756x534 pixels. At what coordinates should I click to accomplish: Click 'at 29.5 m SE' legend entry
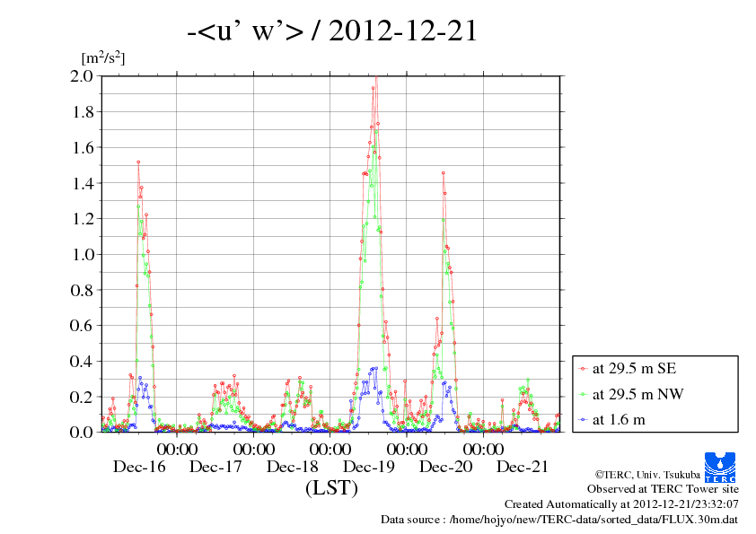coord(635,369)
